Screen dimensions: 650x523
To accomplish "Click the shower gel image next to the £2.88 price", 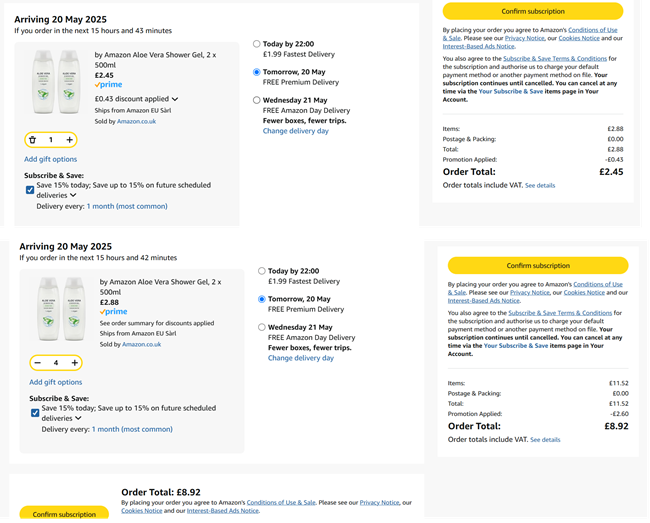I will (61, 309).
